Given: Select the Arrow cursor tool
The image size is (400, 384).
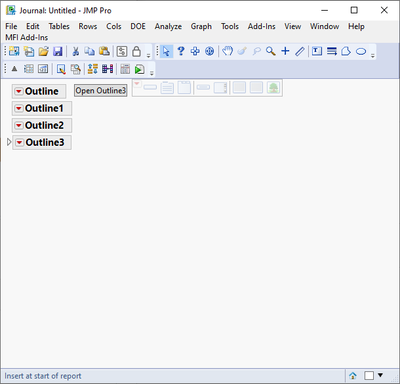Looking at the screenshot, I should (166, 51).
